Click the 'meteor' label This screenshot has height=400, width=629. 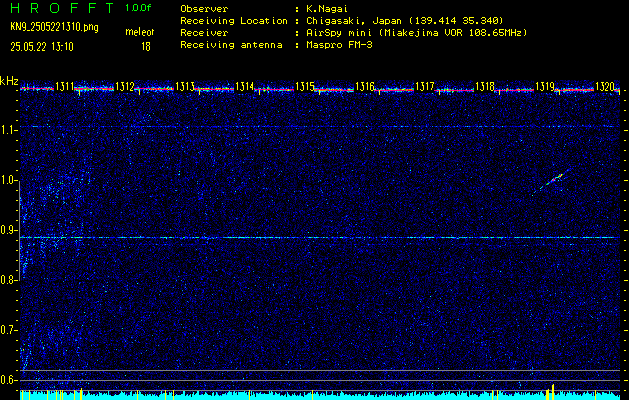(140, 32)
